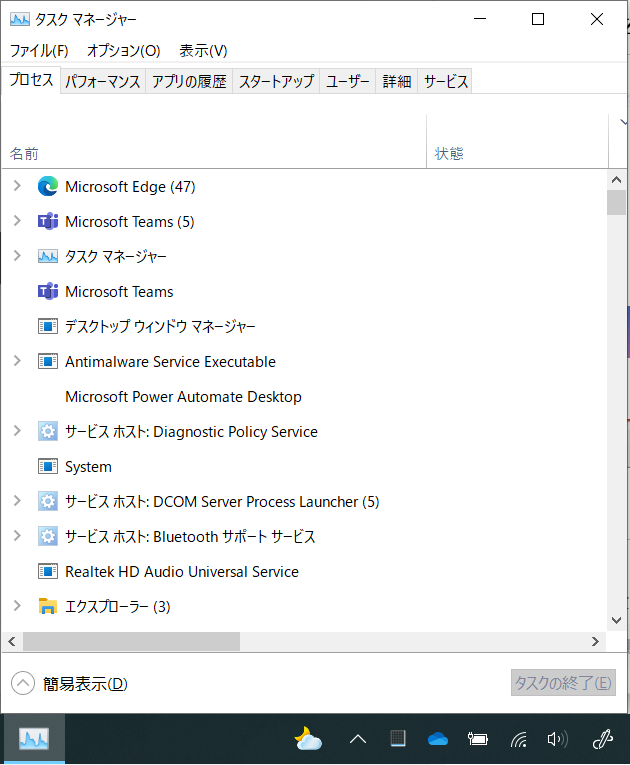This screenshot has width=630, height=765.
Task: Click the vertical scrollbar up arrow
Action: click(x=616, y=180)
